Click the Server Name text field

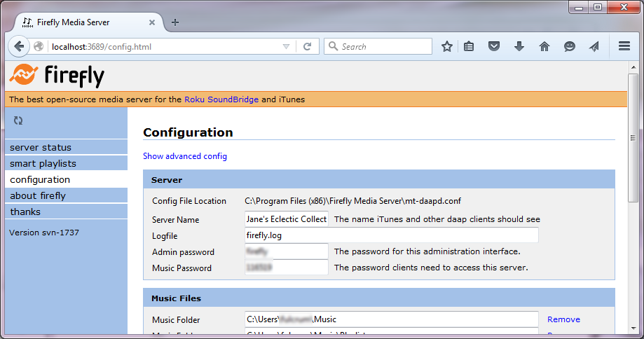pos(286,219)
